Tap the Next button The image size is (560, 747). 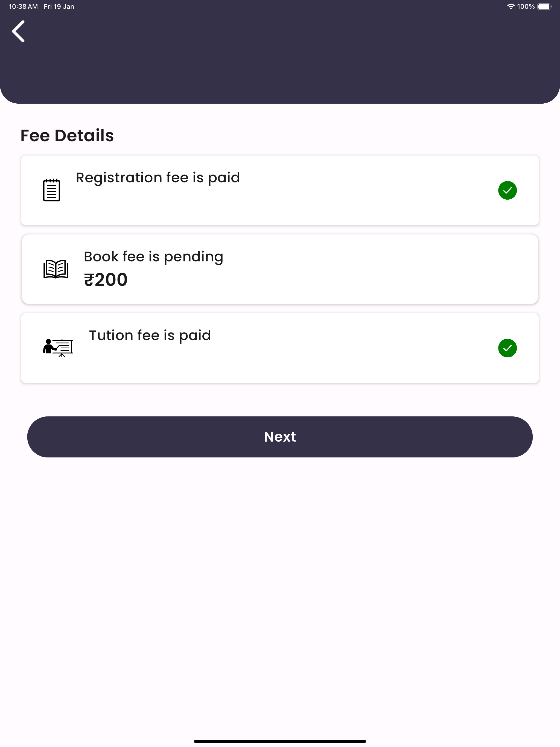point(280,437)
